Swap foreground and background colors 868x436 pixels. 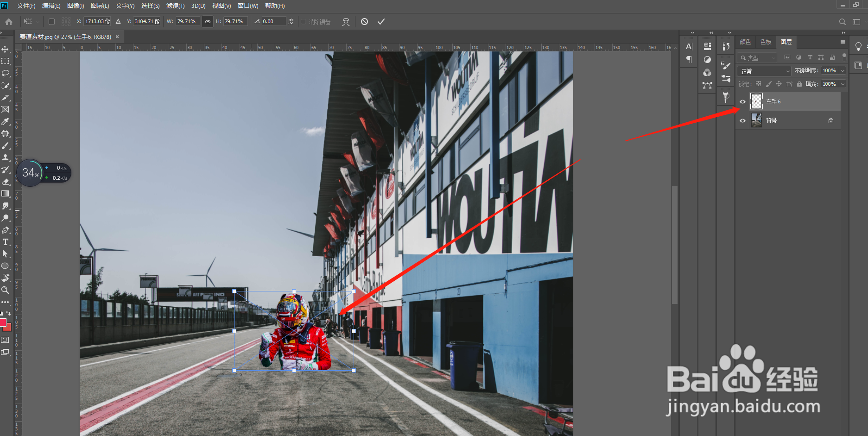(x=8, y=314)
